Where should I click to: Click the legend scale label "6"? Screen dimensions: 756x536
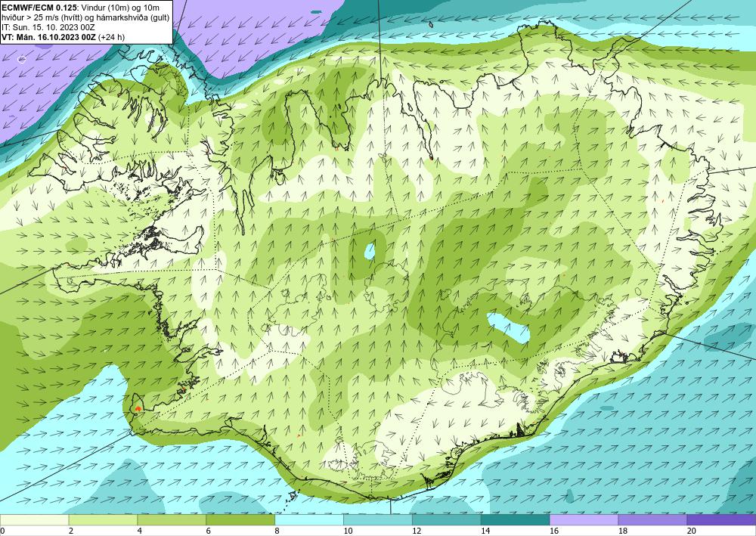tap(209, 531)
